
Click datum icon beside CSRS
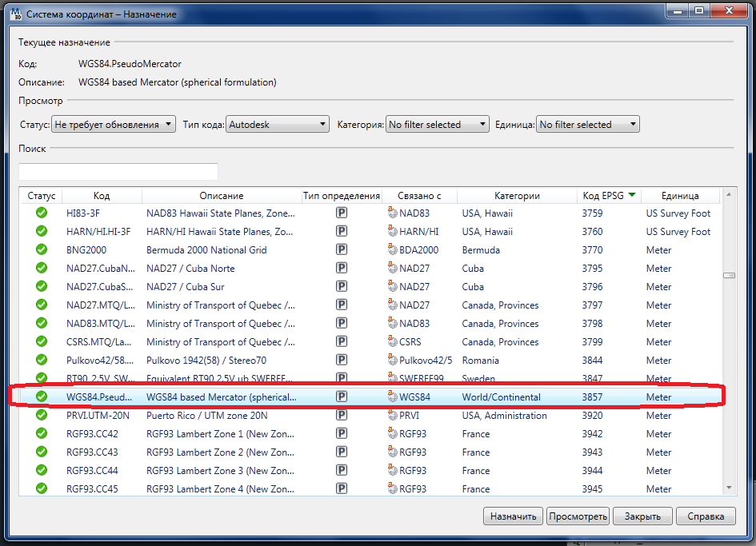(392, 342)
